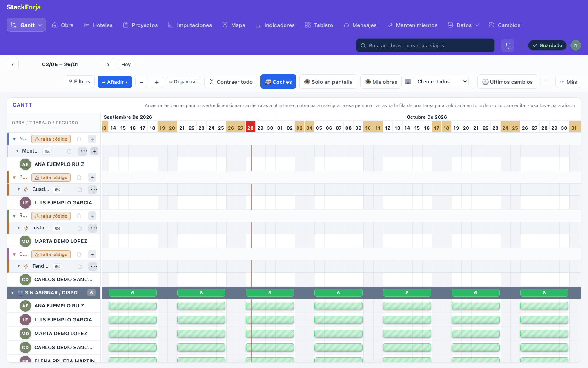
Task: Show Últimos cambios
Action: click(x=508, y=82)
